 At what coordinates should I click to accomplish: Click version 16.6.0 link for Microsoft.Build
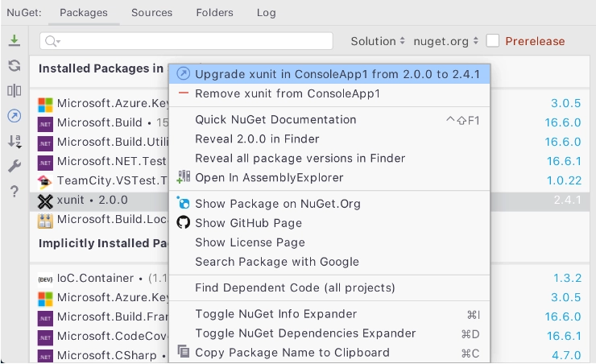point(563,122)
